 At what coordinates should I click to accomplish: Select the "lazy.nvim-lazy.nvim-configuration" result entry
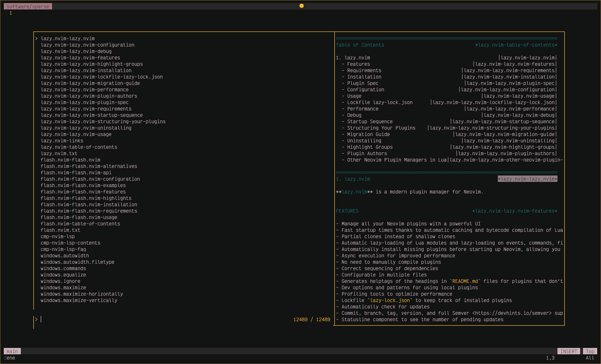point(88,45)
